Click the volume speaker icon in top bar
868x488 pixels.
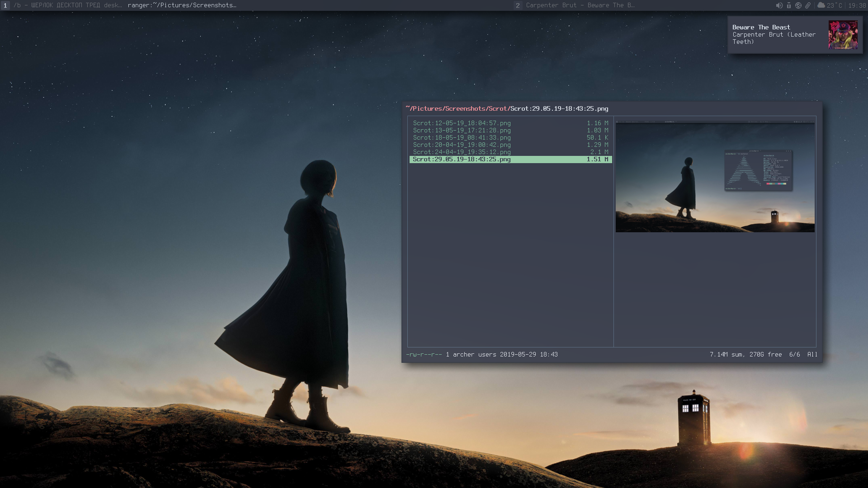(x=779, y=5)
